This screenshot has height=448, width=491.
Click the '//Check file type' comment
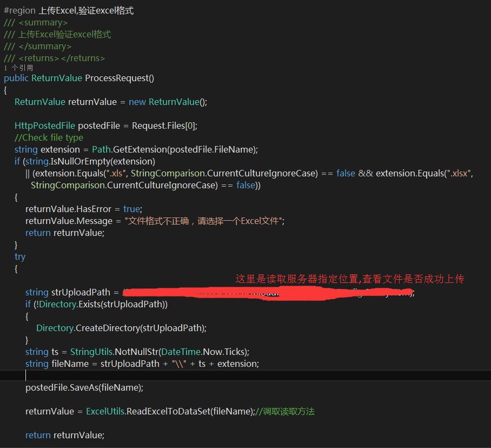click(x=49, y=137)
